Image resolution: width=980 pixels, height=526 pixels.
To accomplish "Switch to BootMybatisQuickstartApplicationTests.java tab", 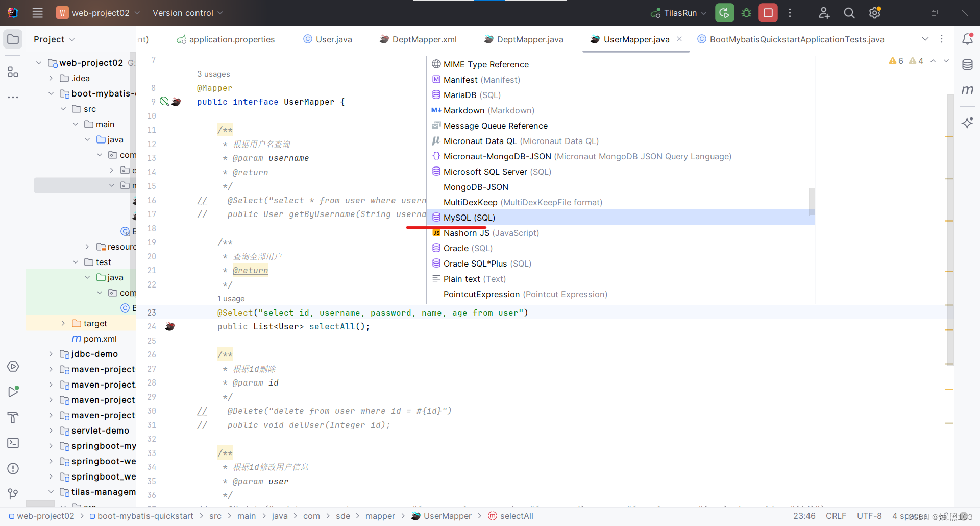I will pos(791,39).
